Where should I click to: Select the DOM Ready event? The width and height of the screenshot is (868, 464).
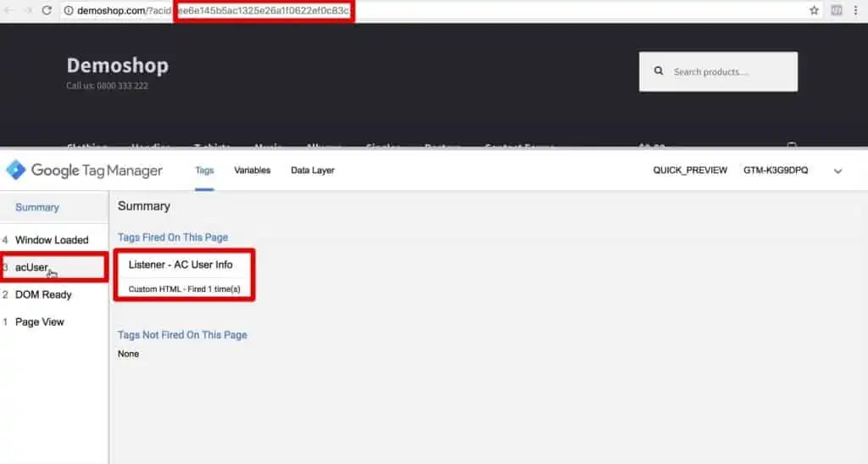(x=54, y=294)
